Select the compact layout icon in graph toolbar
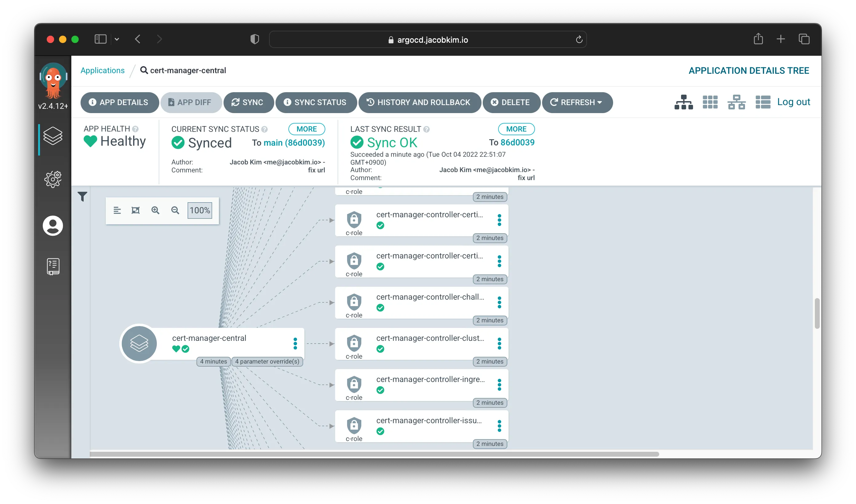 pos(117,210)
